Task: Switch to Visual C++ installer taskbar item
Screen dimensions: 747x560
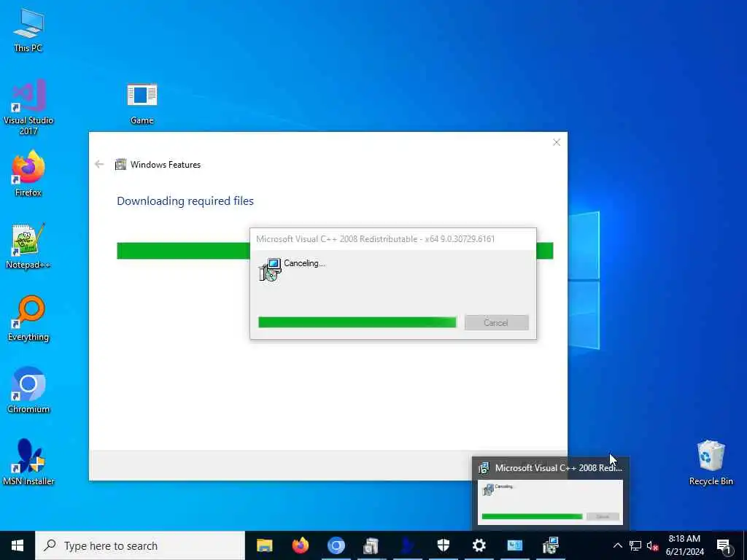Action: [550, 545]
